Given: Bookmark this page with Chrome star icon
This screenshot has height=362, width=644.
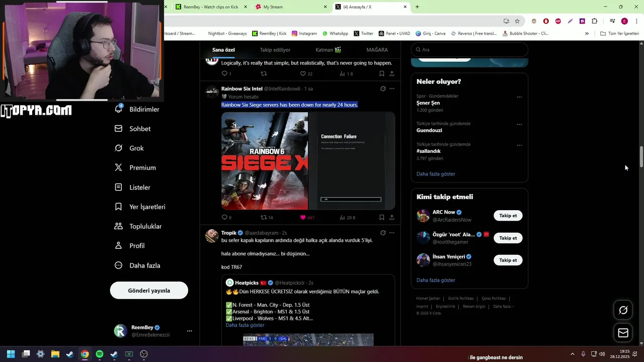Looking at the screenshot, I should pos(517,21).
